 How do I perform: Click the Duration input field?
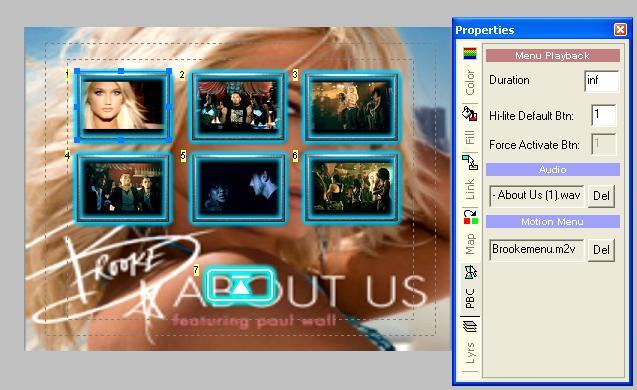[602, 80]
